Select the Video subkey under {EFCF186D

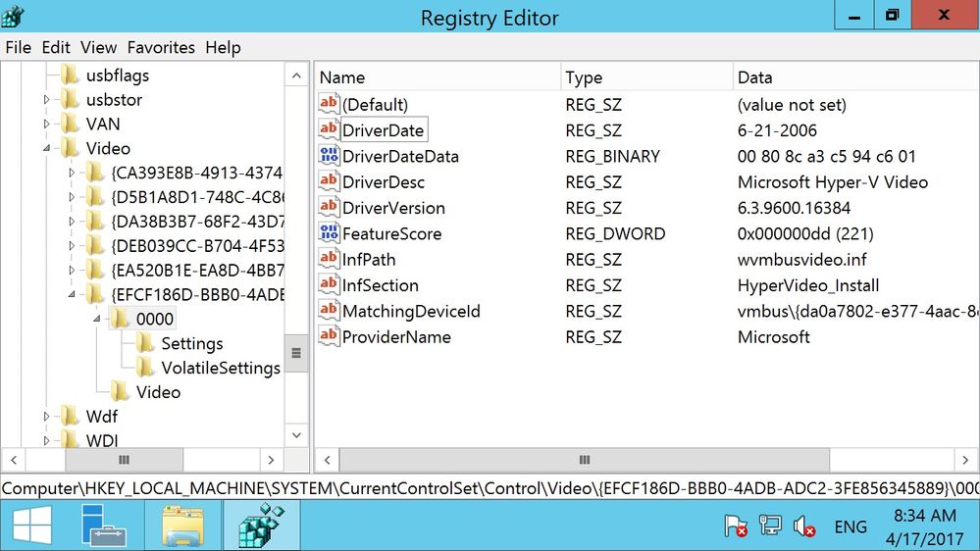click(158, 392)
